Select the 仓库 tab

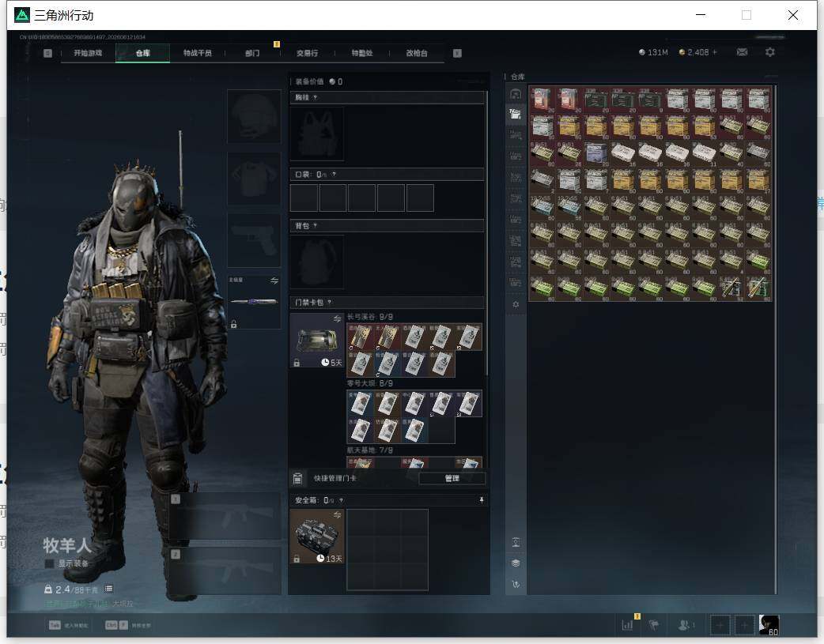tap(143, 53)
